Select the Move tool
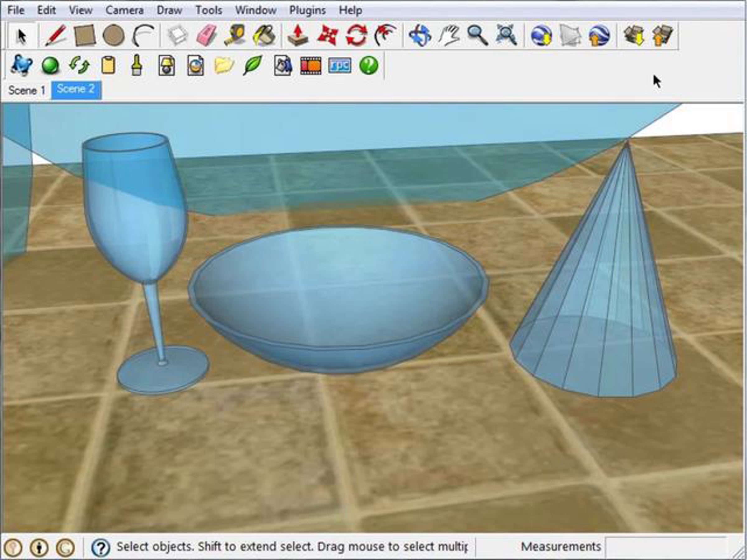 [327, 35]
